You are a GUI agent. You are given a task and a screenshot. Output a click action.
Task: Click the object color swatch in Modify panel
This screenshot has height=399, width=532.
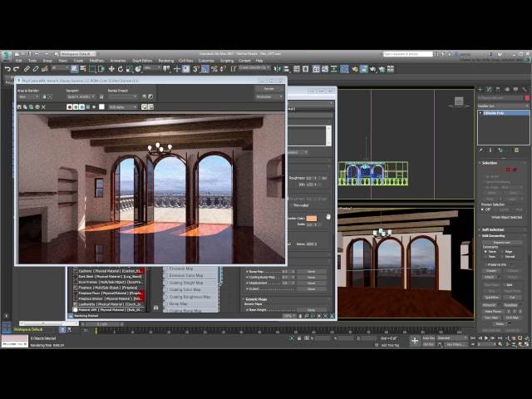pyautogui.click(x=527, y=98)
